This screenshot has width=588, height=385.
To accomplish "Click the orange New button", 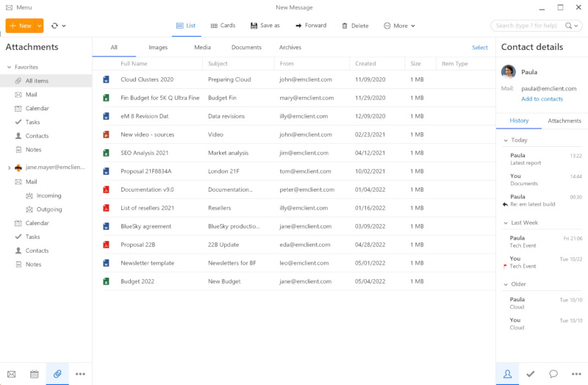I will point(21,26).
